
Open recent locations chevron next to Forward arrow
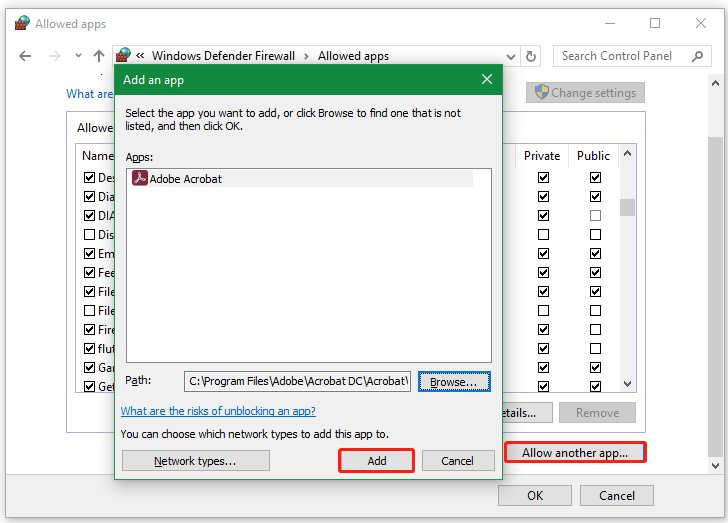coord(78,56)
